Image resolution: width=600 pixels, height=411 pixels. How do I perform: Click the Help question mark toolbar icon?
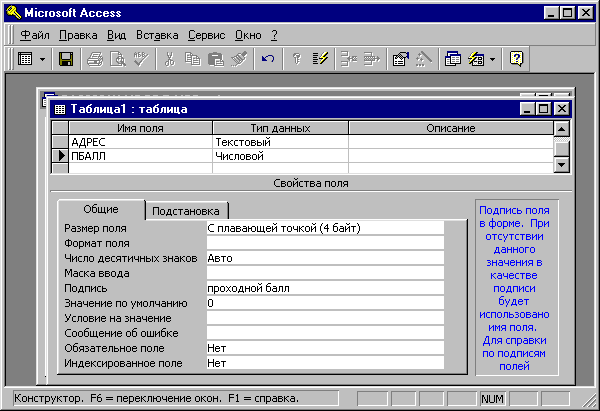click(x=517, y=60)
